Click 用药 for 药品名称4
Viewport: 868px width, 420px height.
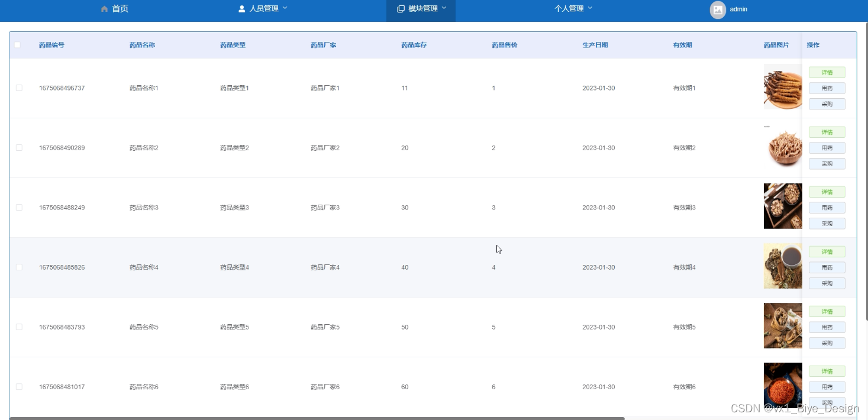coord(827,268)
